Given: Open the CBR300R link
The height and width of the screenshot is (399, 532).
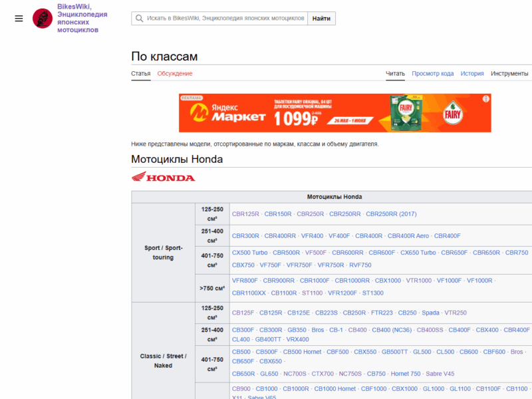Looking at the screenshot, I should [245, 236].
